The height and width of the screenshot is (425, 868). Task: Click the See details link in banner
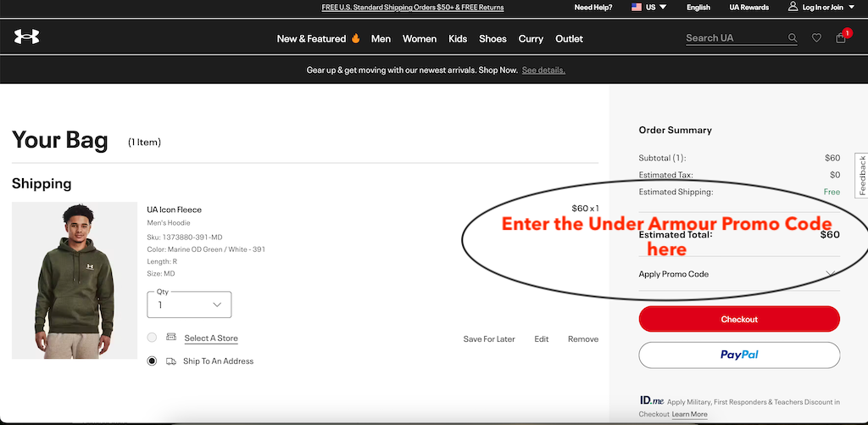[543, 70]
